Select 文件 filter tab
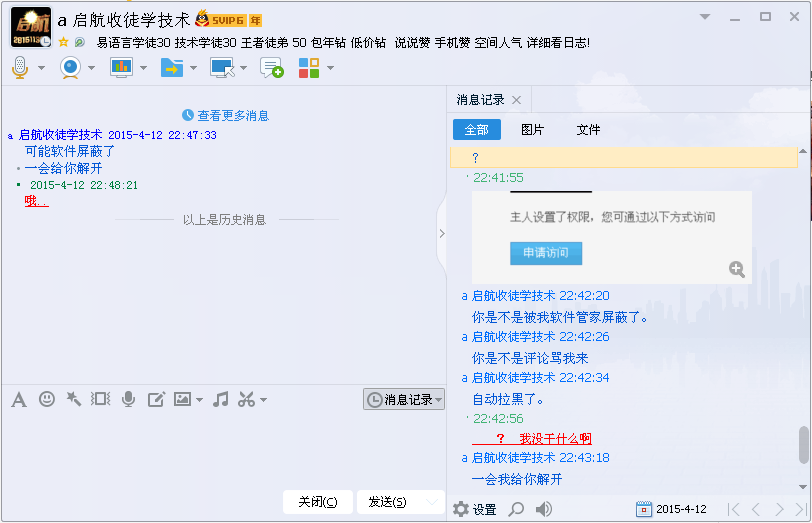Screen dimensions: 812x523 [588, 129]
